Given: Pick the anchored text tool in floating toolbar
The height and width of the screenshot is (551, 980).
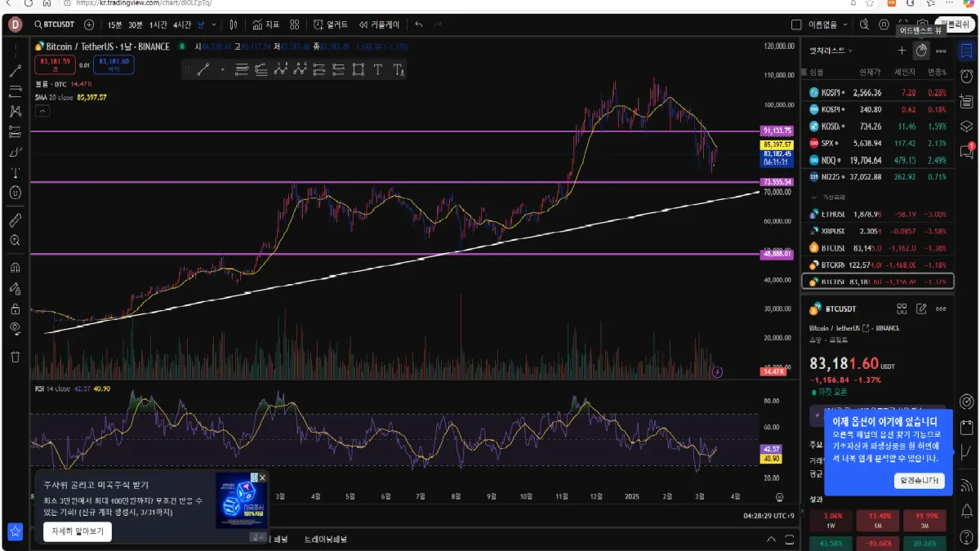Looking at the screenshot, I should pos(399,70).
